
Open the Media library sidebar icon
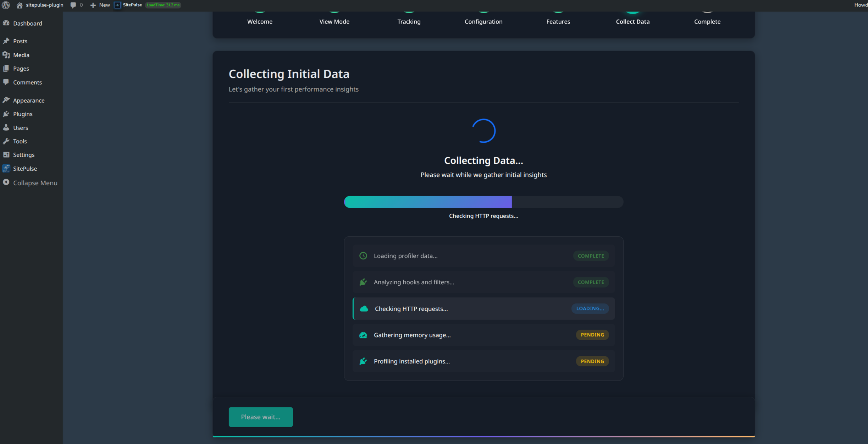(x=6, y=55)
